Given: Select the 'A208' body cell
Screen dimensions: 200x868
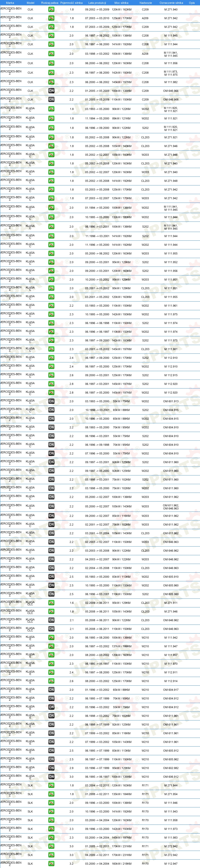Looking at the screenshot, I should coord(145,53).
